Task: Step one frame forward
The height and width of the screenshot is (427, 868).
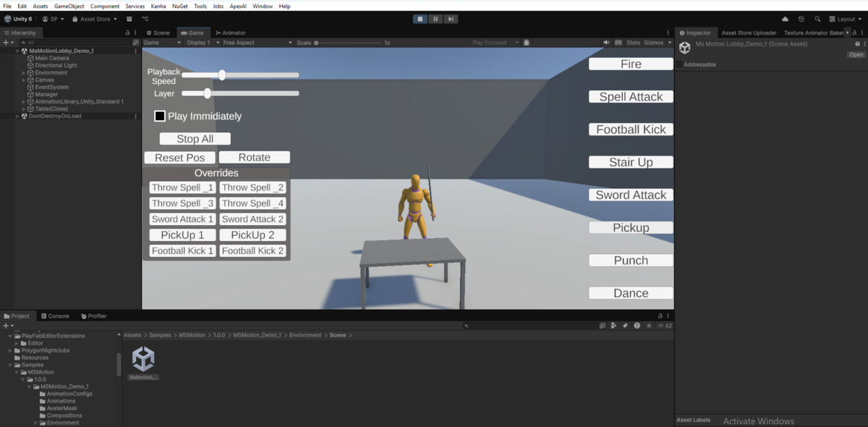Action: click(x=451, y=19)
